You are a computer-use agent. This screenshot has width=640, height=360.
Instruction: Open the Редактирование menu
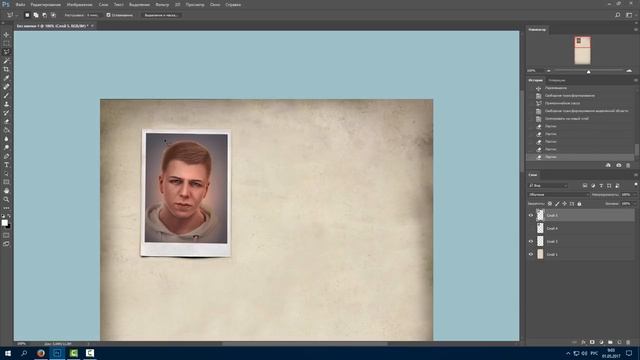click(46, 4)
